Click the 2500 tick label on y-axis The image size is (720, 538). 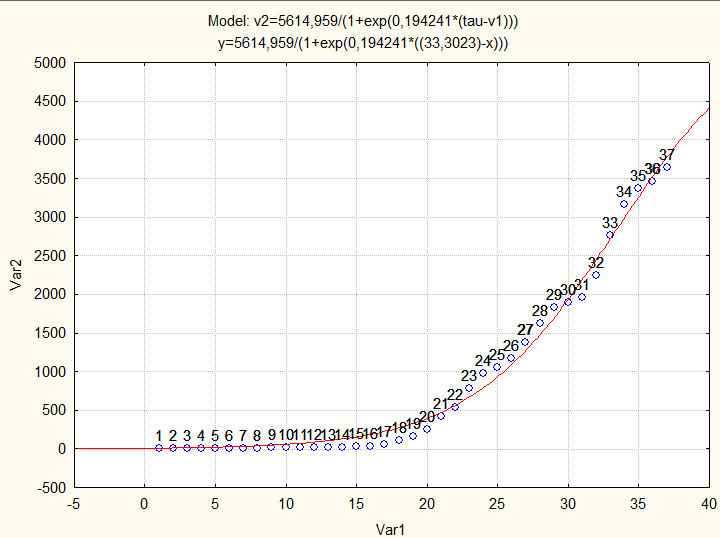(x=50, y=256)
